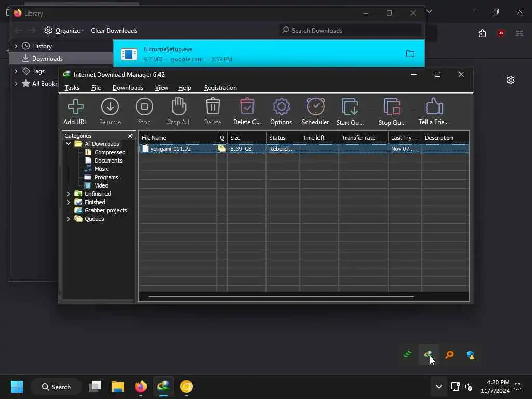Select All Downloads tree item
The image size is (532, 399).
click(102, 144)
